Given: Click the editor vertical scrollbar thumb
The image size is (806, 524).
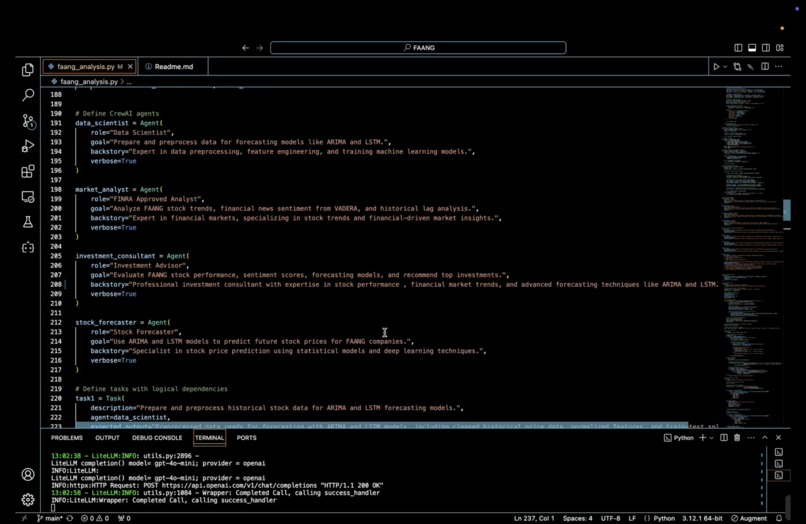Looking at the screenshot, I should (x=786, y=210).
